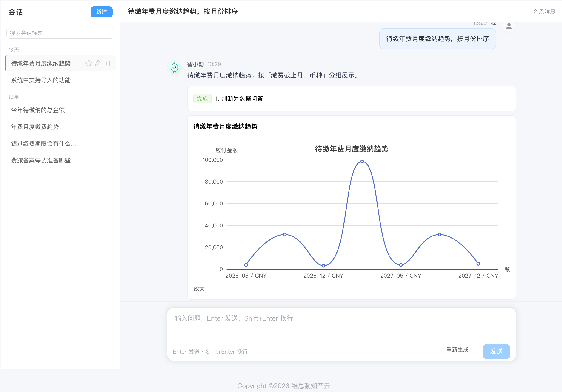
Task: Click the Copyright ©2026 维思勤知产云 footer
Action: 284,386
